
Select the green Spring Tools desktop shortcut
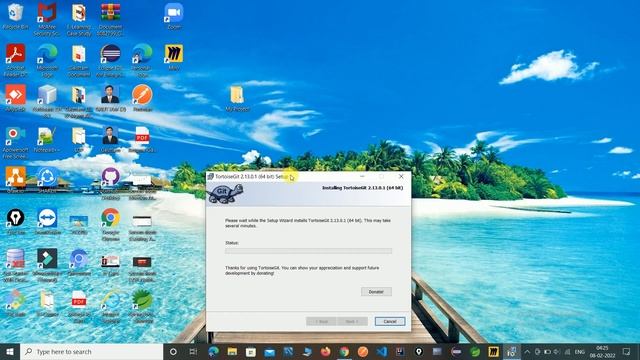(142, 306)
